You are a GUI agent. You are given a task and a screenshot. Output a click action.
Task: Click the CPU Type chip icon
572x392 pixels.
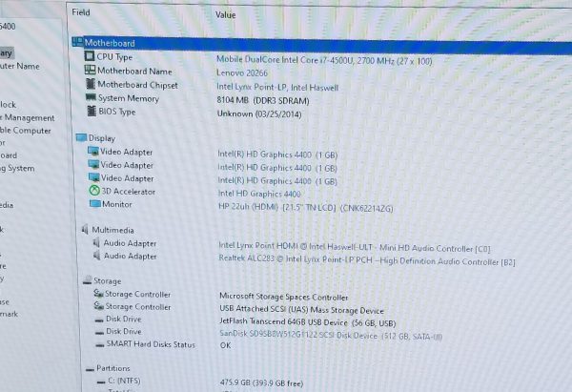pos(91,58)
